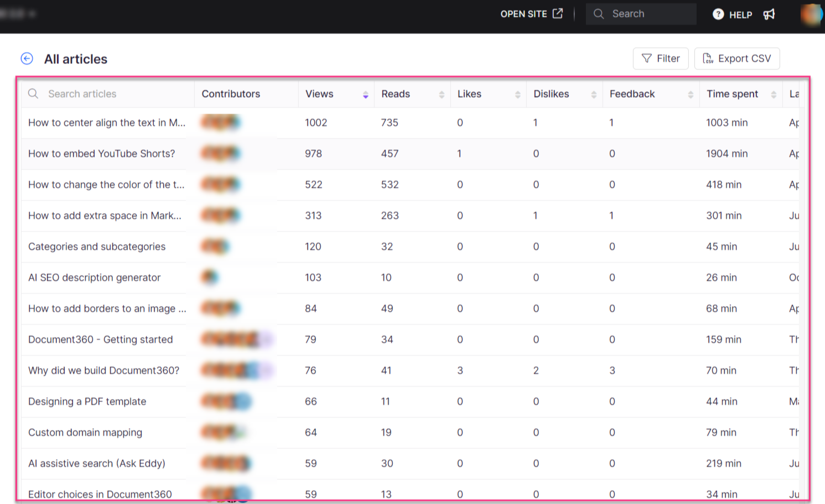Image resolution: width=825 pixels, height=504 pixels.
Task: Sort by Dislikes using sort arrows
Action: tap(594, 95)
